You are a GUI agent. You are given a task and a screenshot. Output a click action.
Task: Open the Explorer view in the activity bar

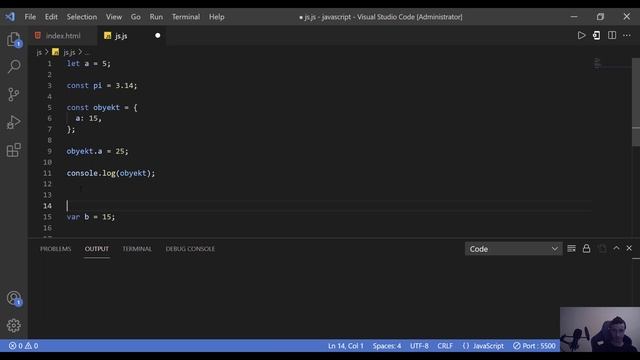(x=14, y=40)
